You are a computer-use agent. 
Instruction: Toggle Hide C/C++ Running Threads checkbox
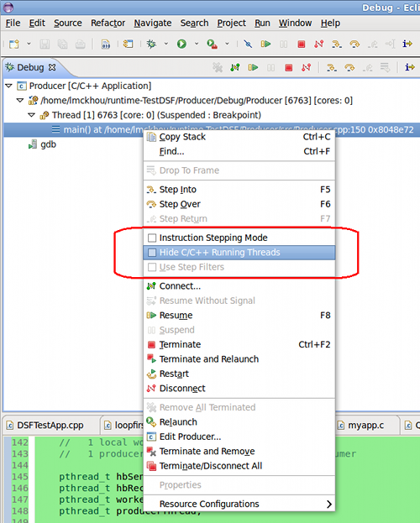point(152,253)
